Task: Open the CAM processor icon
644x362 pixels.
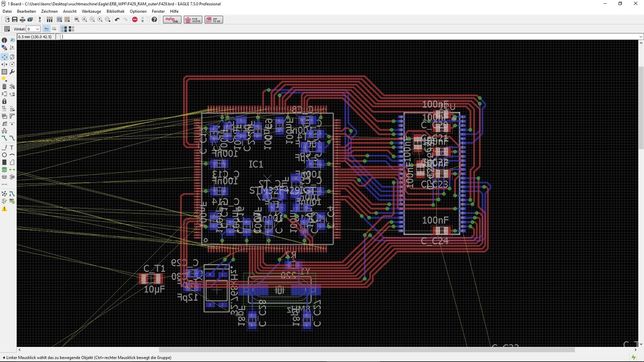Action: coord(30,20)
